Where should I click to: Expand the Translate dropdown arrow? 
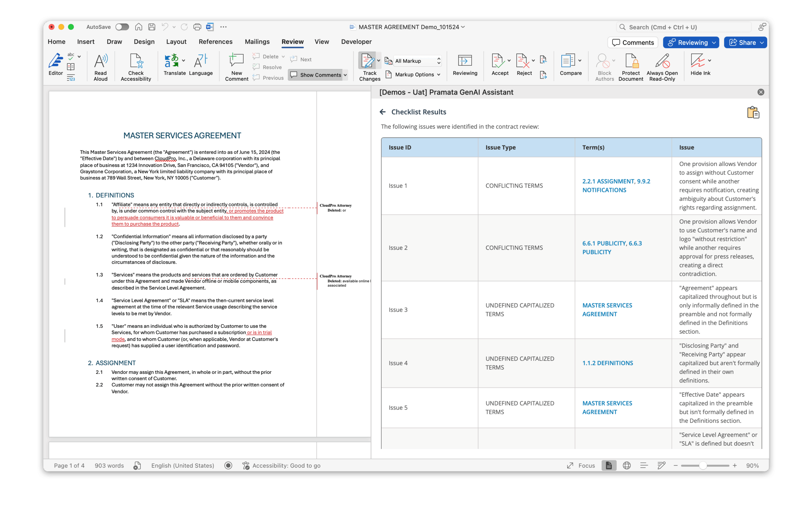(183, 61)
